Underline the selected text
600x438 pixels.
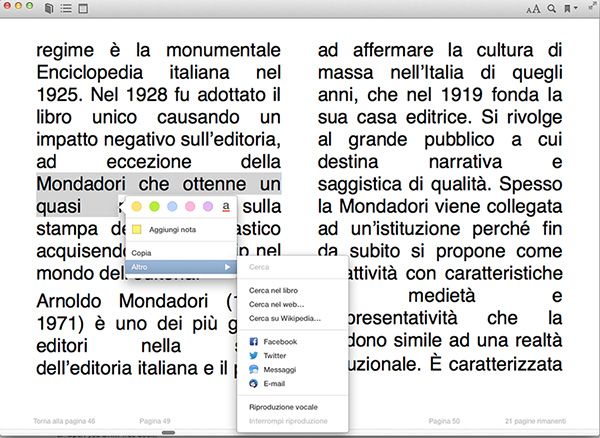coord(226,207)
